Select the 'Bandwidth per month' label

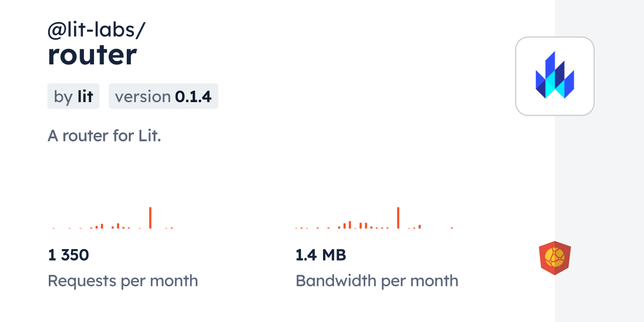pyautogui.click(x=377, y=281)
